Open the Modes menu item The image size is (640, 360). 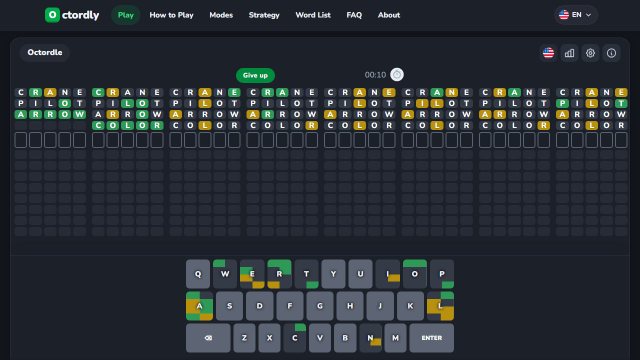coord(221,15)
